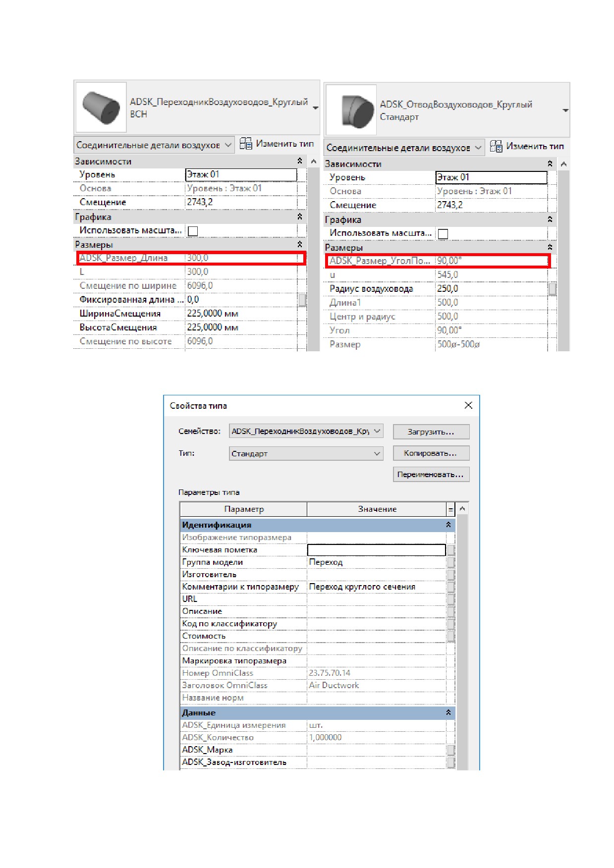Open the 'Тип' dropdown showing Стандарт

306,453
